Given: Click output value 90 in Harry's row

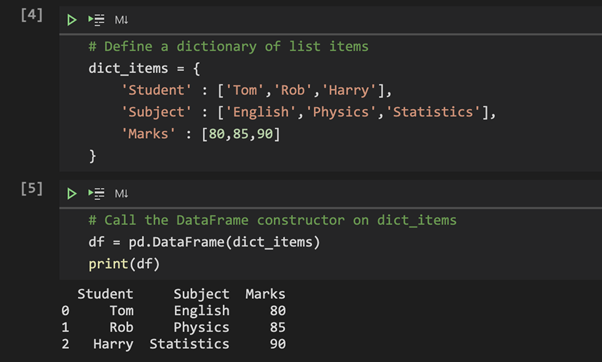Looking at the screenshot, I should [x=278, y=344].
